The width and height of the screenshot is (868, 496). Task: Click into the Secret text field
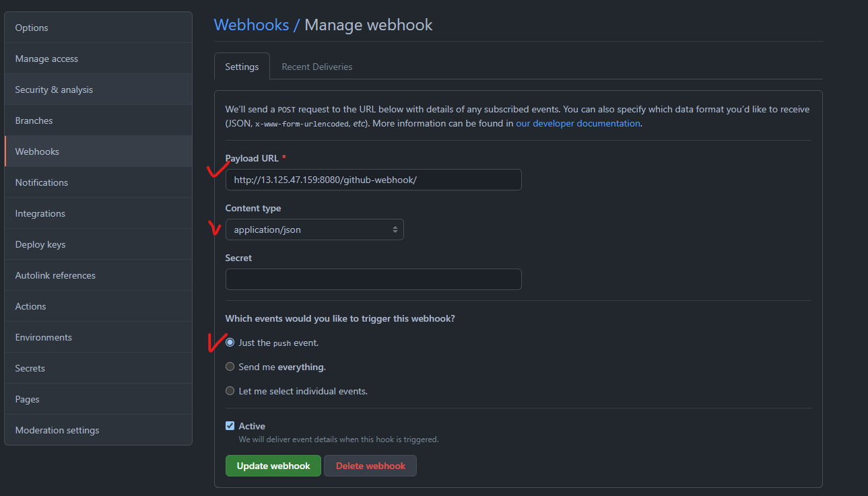pos(373,279)
